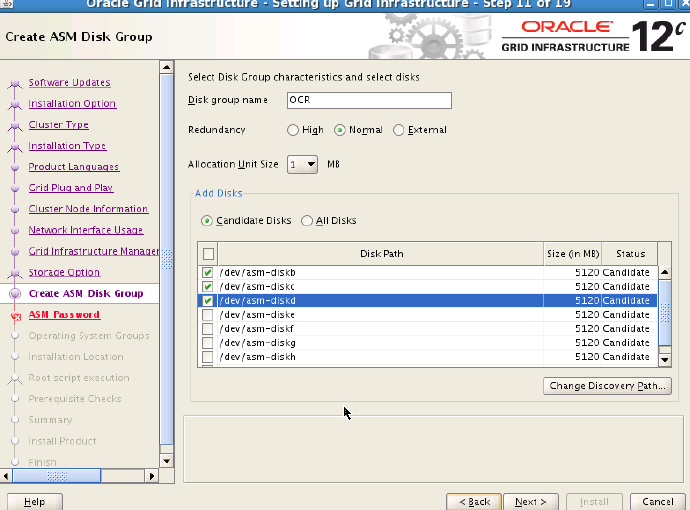Open Cluster Node Information step
Viewport: 690px width, 510px height.
click(x=88, y=209)
